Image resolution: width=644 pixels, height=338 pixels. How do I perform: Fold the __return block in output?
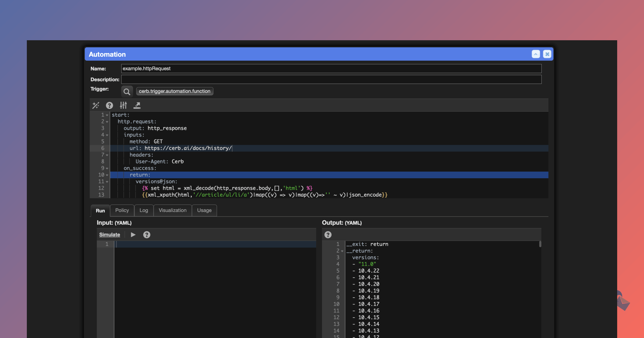click(342, 251)
